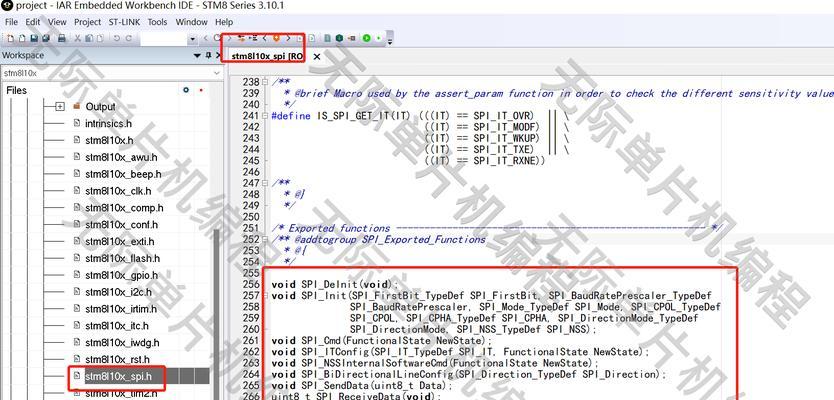
Task: Open the View menu
Action: point(57,22)
